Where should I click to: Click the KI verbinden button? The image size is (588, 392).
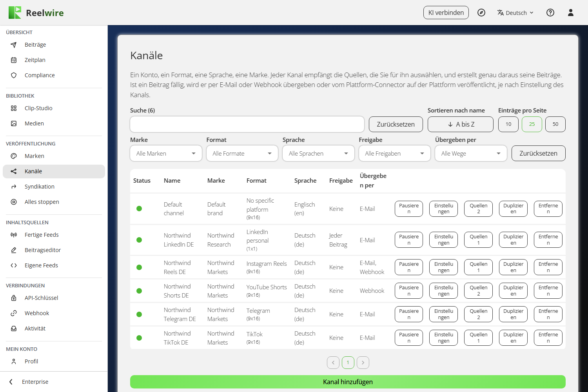446,13
